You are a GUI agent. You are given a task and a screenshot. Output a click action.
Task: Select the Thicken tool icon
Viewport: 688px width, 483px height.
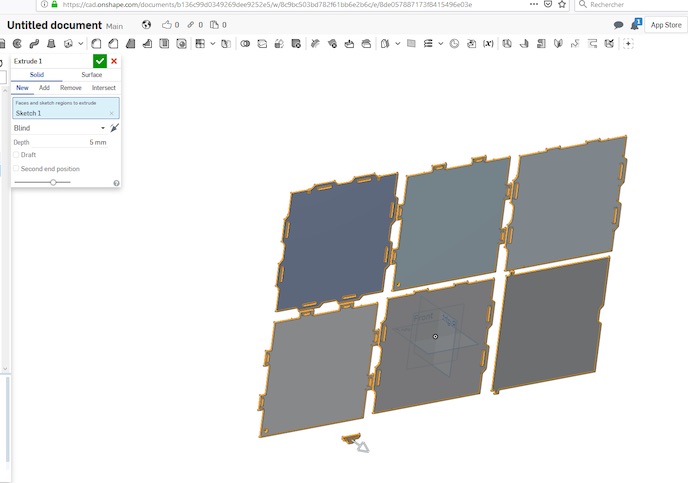68,43
